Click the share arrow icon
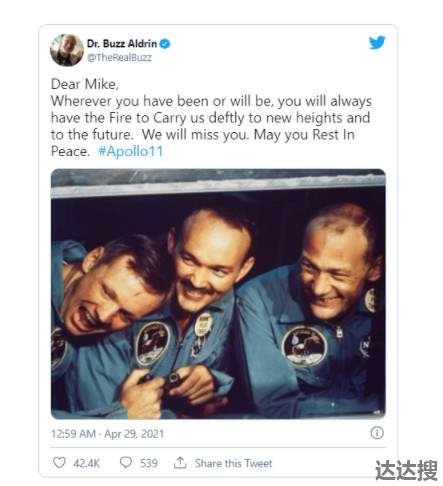This screenshot has height=486, width=443. [x=180, y=463]
